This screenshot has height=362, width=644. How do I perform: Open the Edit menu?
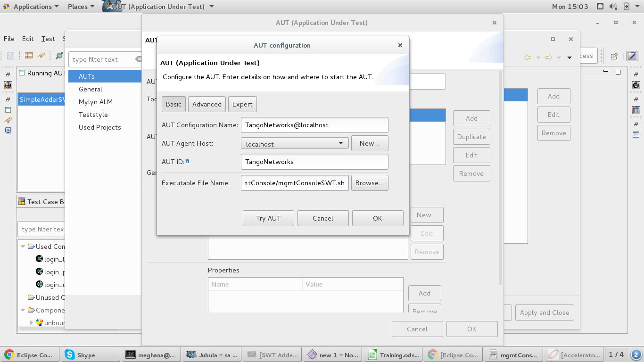28,39
